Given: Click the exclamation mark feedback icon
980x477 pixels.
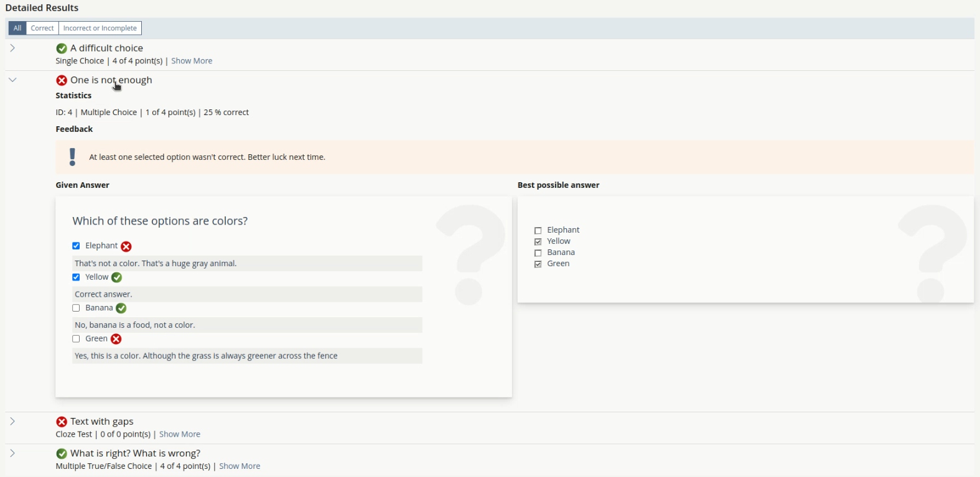Looking at the screenshot, I should tap(73, 157).
